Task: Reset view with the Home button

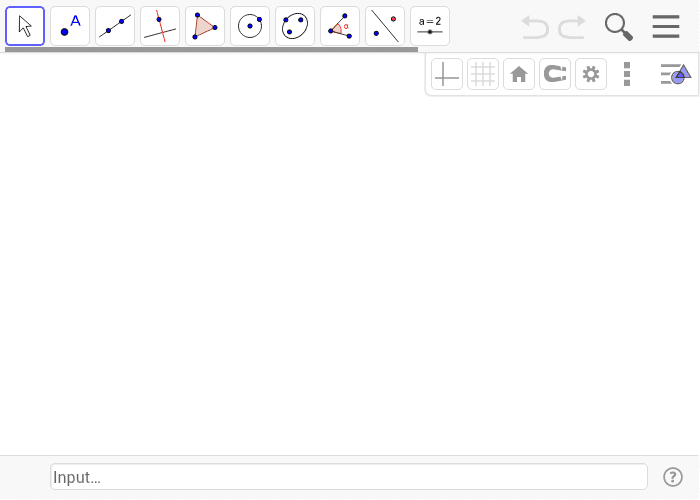Action: (x=519, y=74)
